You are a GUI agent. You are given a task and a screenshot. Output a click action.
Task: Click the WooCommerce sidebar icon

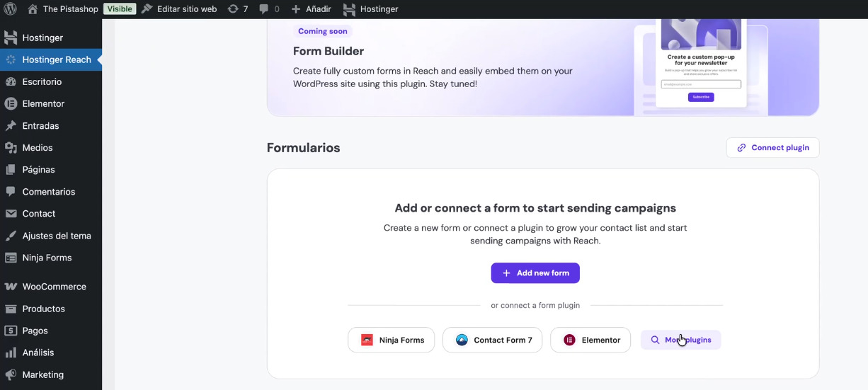point(11,287)
